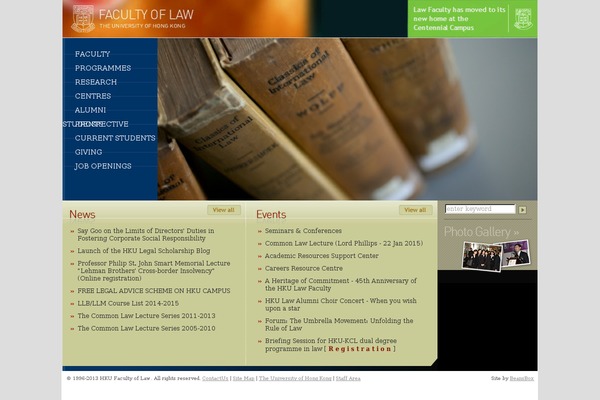Click the HKU crest logo in header
600x400 pixels.
coord(83,18)
